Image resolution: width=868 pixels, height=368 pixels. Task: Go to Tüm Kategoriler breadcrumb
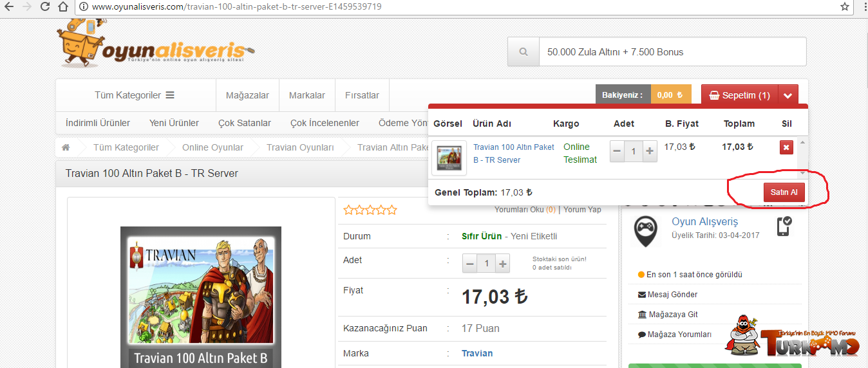(126, 147)
